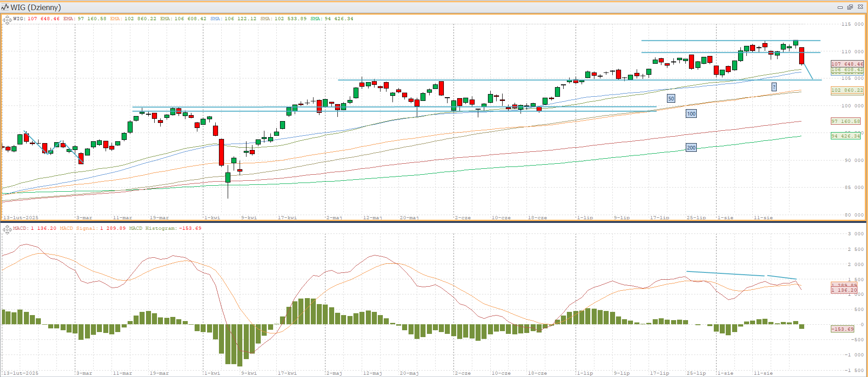The height and width of the screenshot is (377, 868).
Task: Minimize the WIG chart window
Action: pos(840,7)
